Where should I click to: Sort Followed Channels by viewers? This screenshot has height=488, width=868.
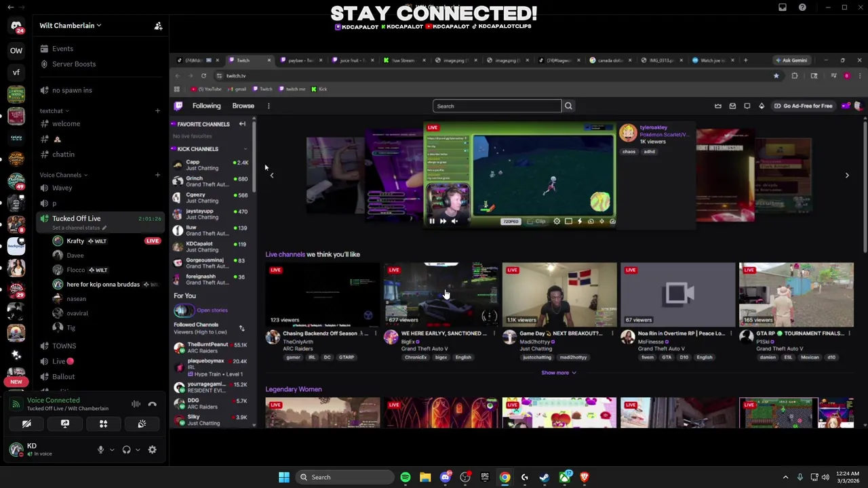point(241,329)
